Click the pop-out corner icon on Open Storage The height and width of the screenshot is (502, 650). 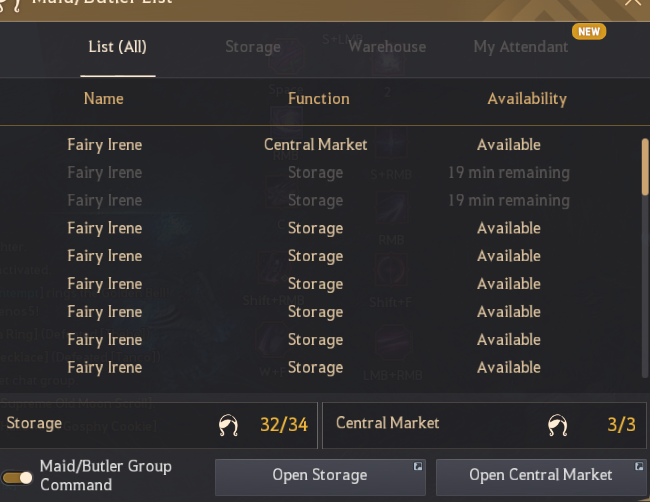[x=418, y=466]
